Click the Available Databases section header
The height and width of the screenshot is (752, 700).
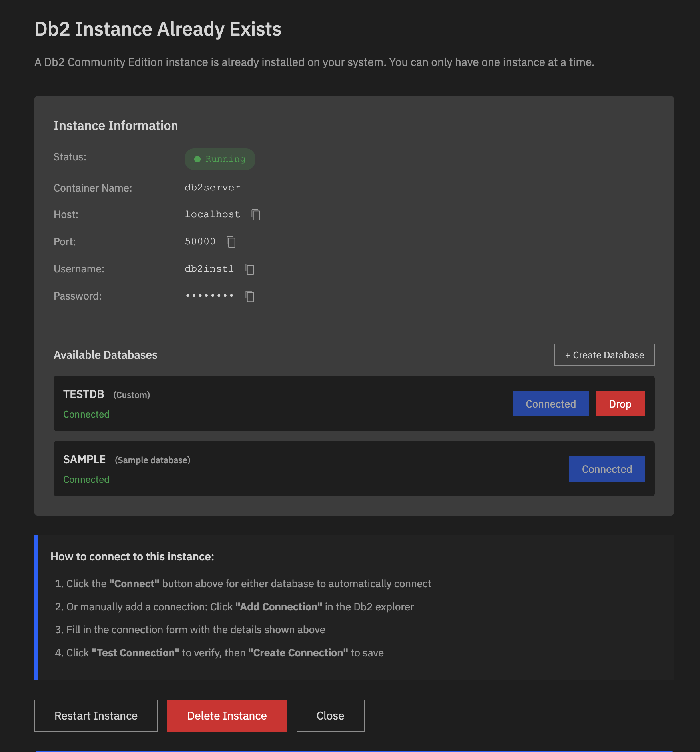click(x=105, y=355)
